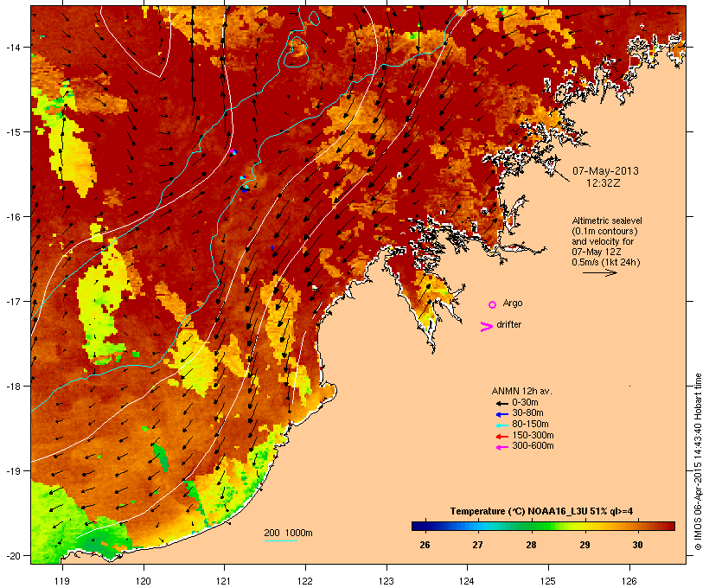Click the '-16' latitude axis label
The width and height of the screenshot is (709, 588).
click(x=13, y=217)
